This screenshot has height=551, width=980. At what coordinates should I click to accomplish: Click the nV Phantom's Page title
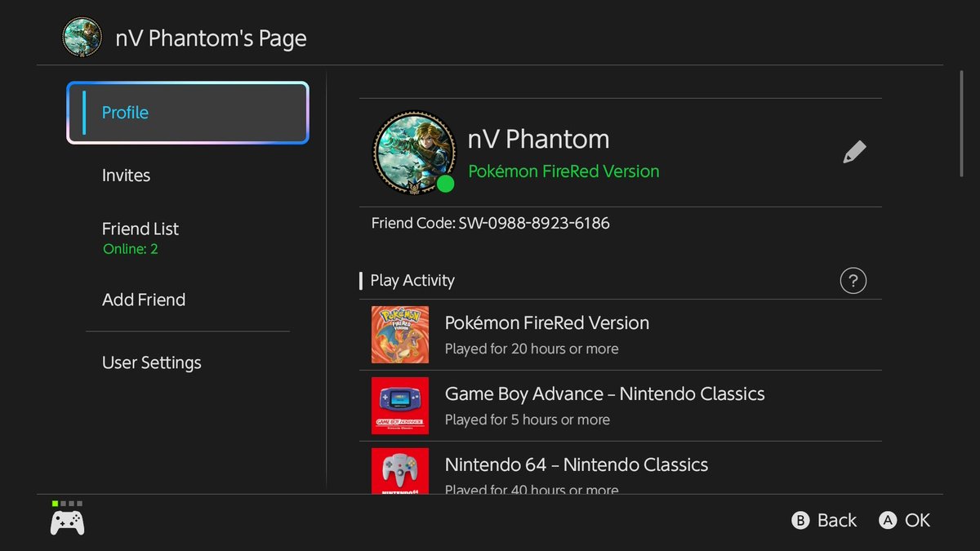[x=212, y=38]
